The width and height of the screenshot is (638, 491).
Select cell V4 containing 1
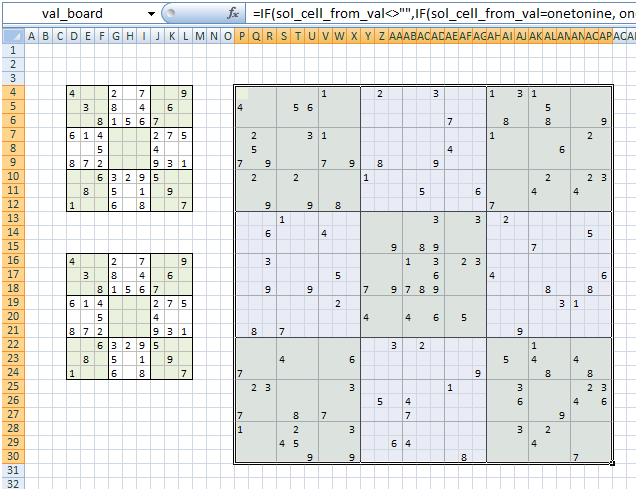326,94
